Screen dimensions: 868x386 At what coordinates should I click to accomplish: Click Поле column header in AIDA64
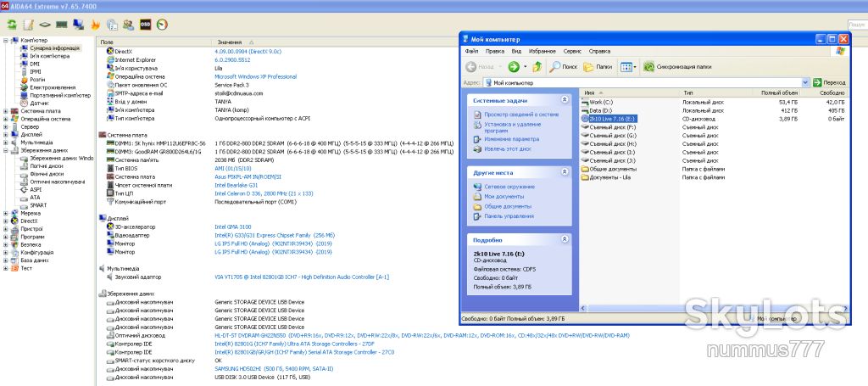pyautogui.click(x=154, y=42)
